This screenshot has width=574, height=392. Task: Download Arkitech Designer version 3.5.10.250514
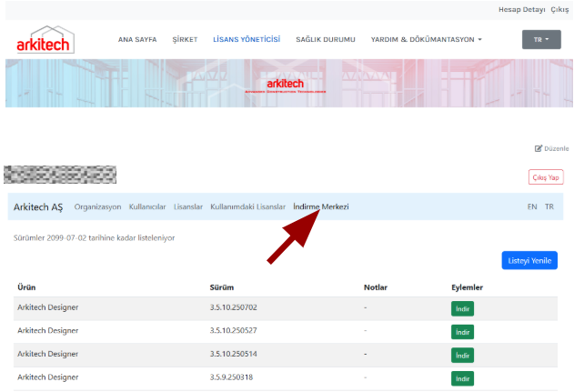pyautogui.click(x=462, y=355)
